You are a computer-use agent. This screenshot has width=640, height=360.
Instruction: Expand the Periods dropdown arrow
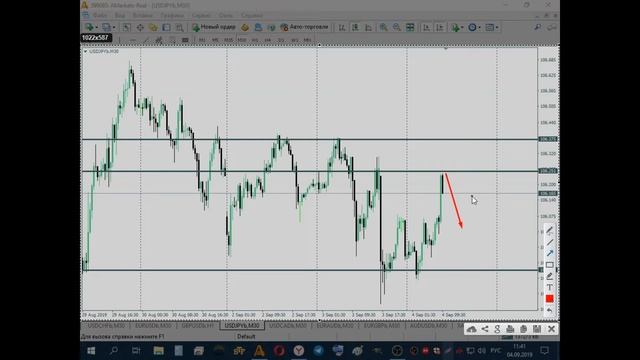click(480, 27)
